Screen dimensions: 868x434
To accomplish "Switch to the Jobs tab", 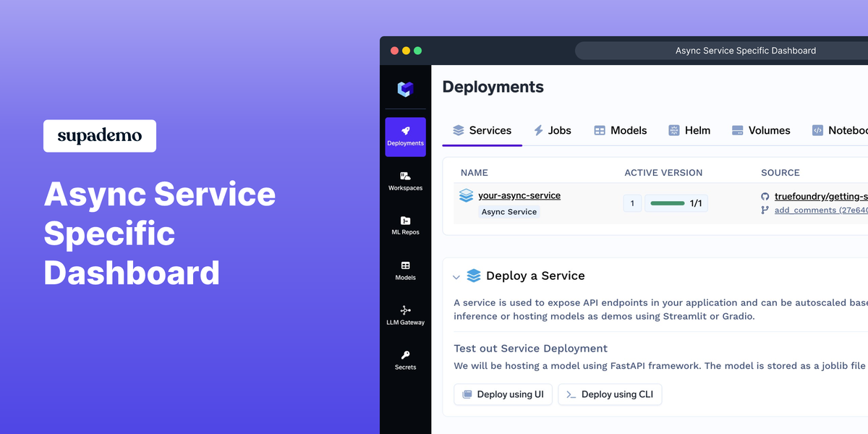I will click(552, 131).
